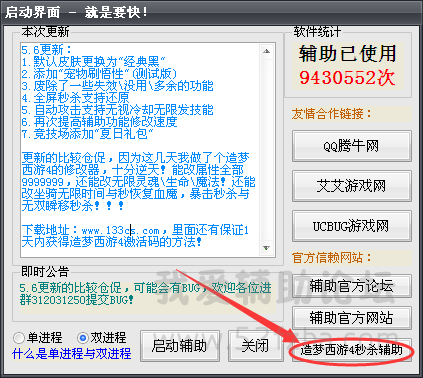
Task: Click the 启动辅助 button
Action: click(180, 346)
